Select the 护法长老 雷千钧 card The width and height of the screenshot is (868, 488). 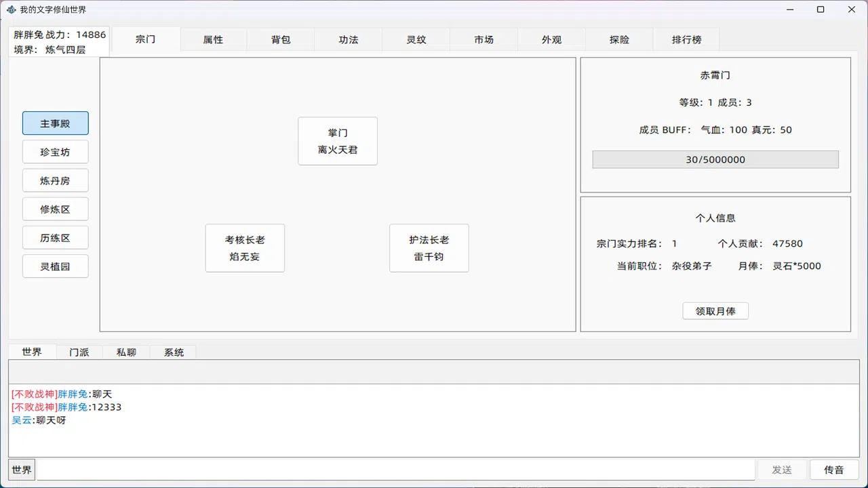point(429,248)
